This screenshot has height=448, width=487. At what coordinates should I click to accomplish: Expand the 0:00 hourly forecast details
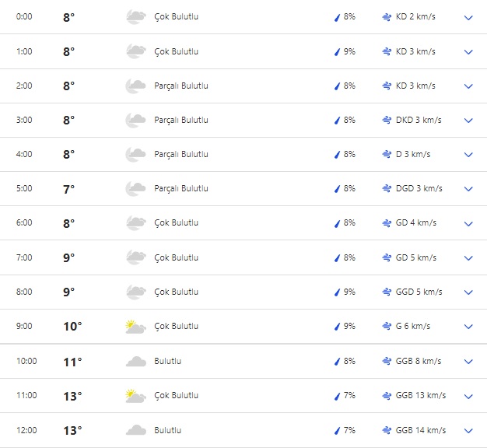pos(468,17)
